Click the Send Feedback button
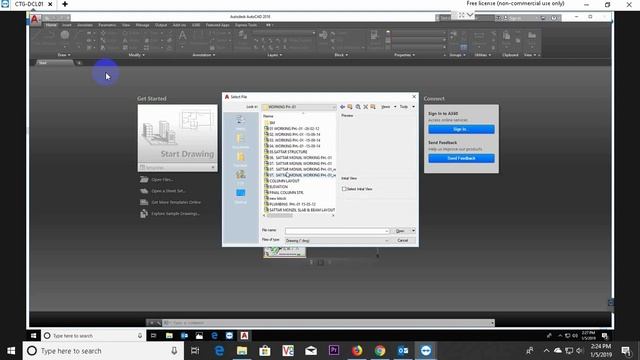Screen dimensions: 640x360 (x=461, y=158)
